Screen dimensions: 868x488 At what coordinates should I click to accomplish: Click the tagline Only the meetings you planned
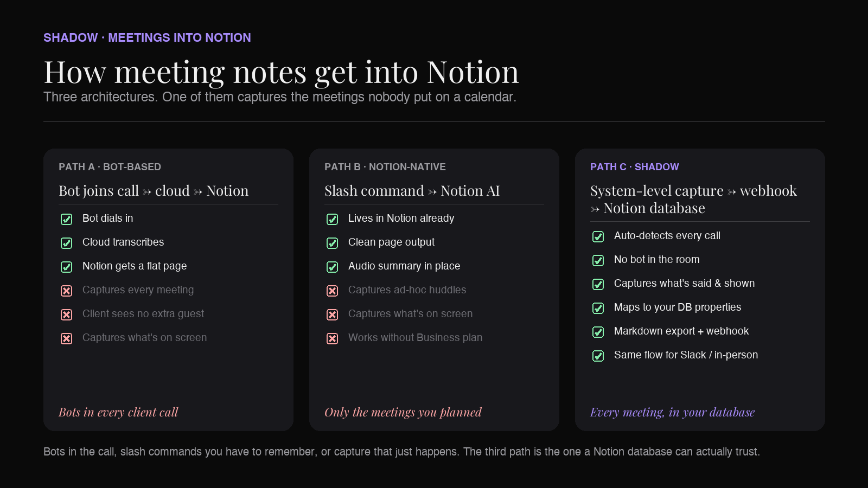pos(403,412)
